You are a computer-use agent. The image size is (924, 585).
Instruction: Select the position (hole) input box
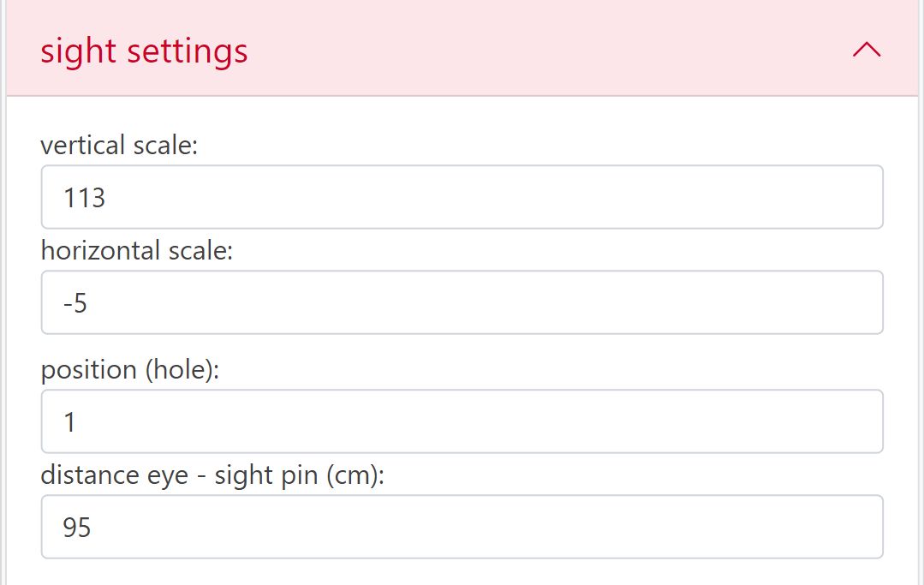462,421
